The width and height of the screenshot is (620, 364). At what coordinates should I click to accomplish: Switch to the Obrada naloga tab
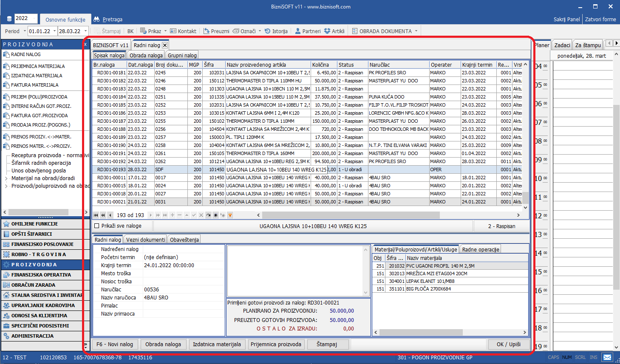point(146,55)
